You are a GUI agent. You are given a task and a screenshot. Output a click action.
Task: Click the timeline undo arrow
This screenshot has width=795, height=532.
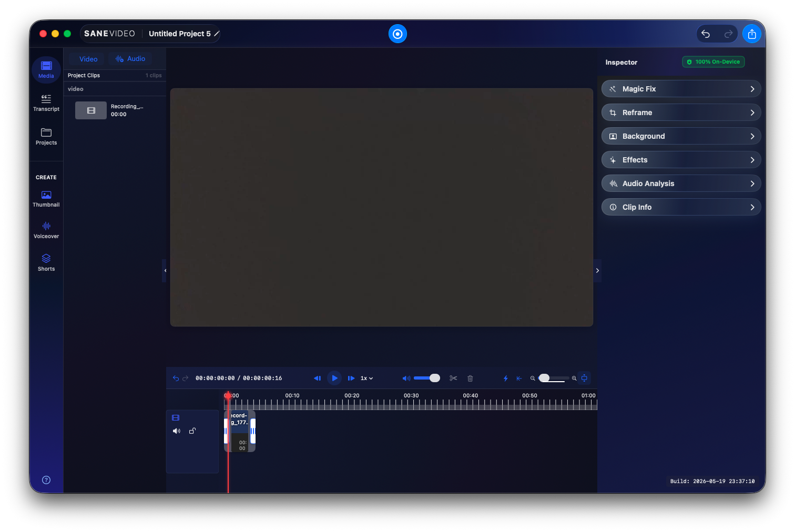176,378
